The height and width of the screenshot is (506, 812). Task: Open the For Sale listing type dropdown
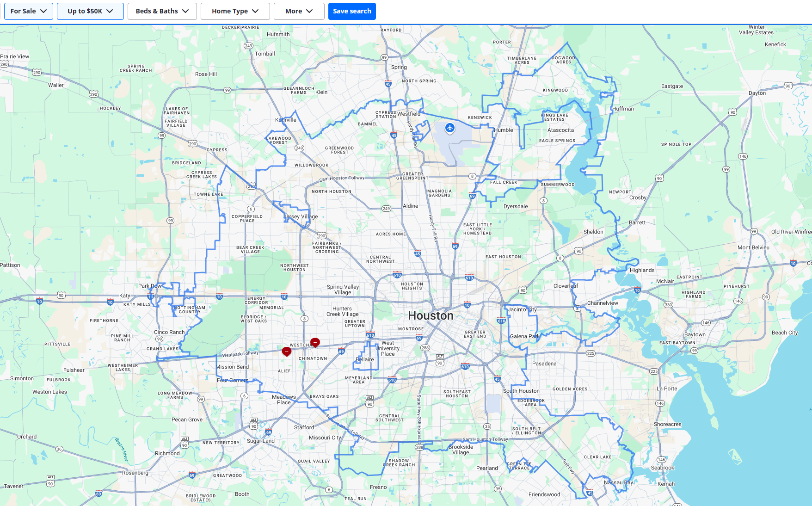pos(29,11)
